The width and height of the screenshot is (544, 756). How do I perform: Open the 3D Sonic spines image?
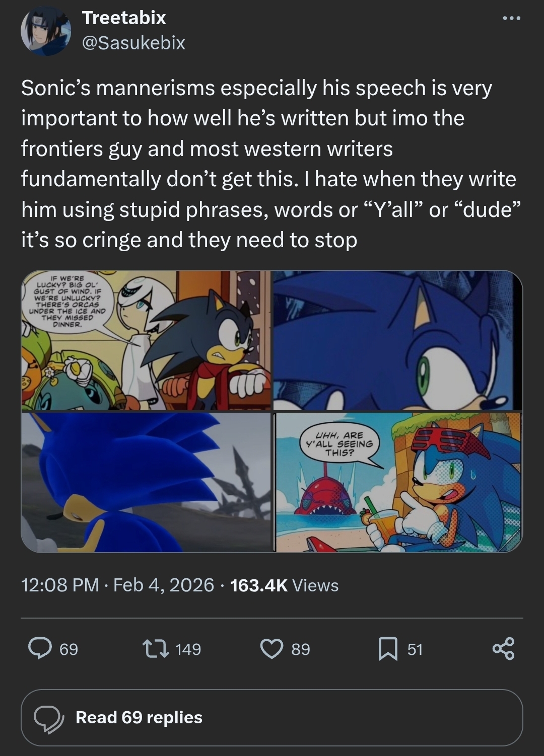tap(146, 482)
